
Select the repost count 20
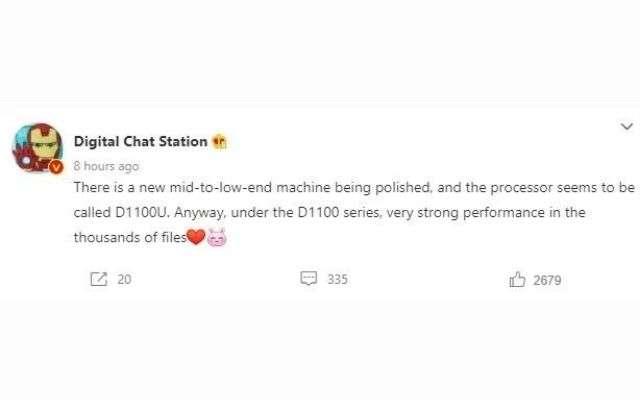(x=124, y=280)
